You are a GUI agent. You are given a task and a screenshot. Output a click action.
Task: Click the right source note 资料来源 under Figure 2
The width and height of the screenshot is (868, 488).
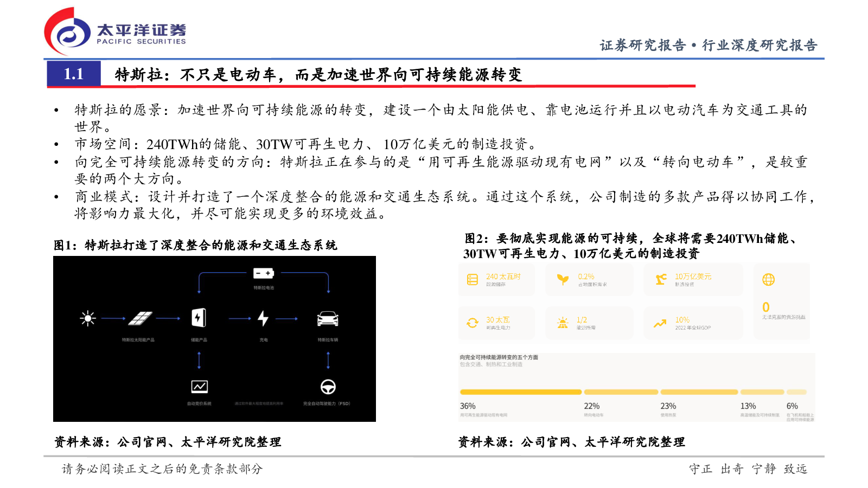(572, 442)
